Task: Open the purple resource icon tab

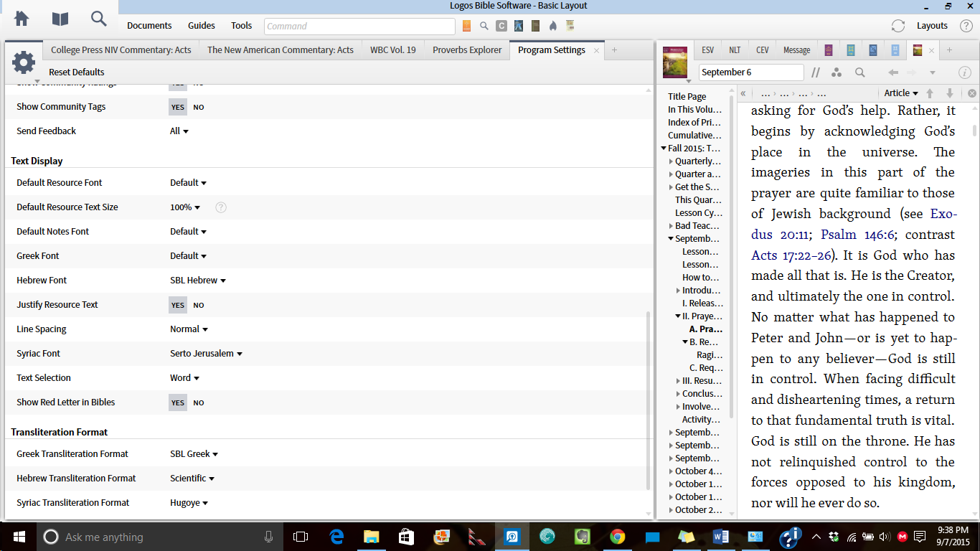Action: (x=828, y=50)
